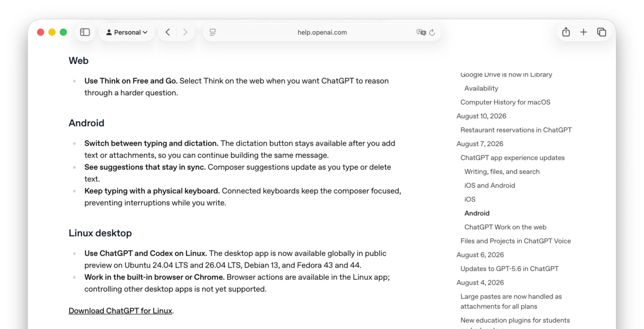Enter full screen with green button
The image size is (644, 329).
pyautogui.click(x=63, y=32)
